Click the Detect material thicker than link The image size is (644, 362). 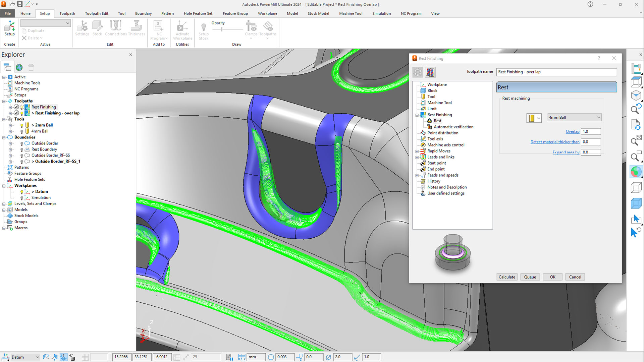[555, 142]
